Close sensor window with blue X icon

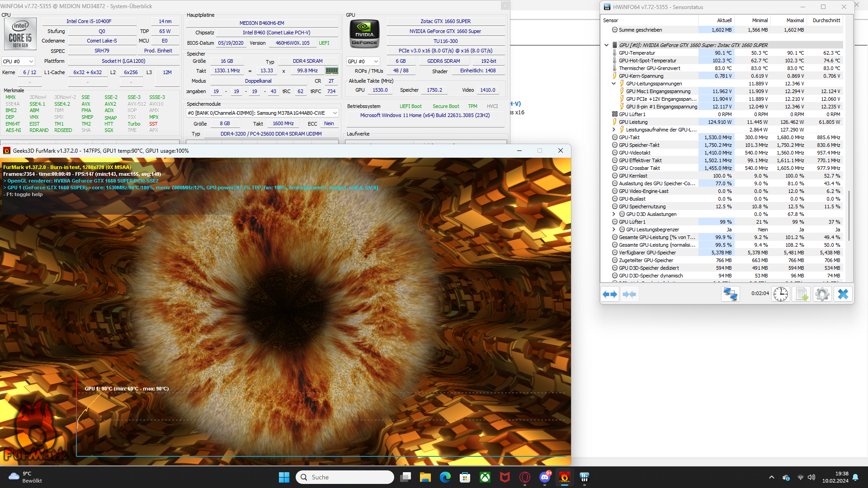pyautogui.click(x=843, y=294)
